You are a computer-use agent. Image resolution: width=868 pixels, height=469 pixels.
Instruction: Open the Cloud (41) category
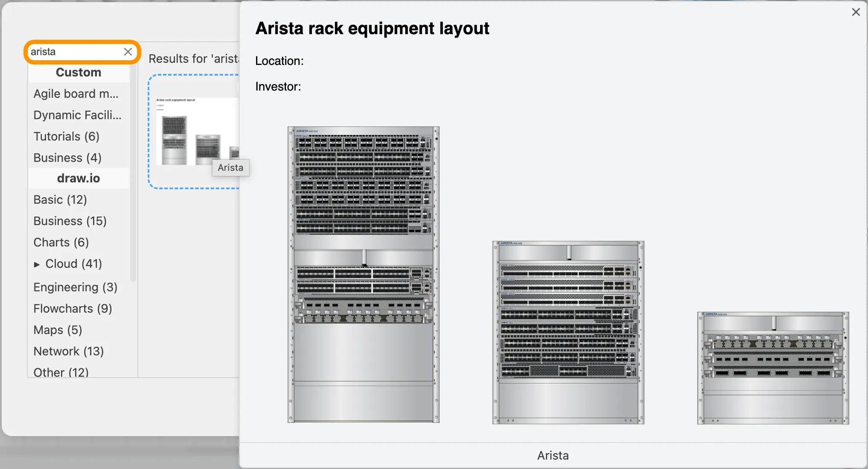coord(74,264)
